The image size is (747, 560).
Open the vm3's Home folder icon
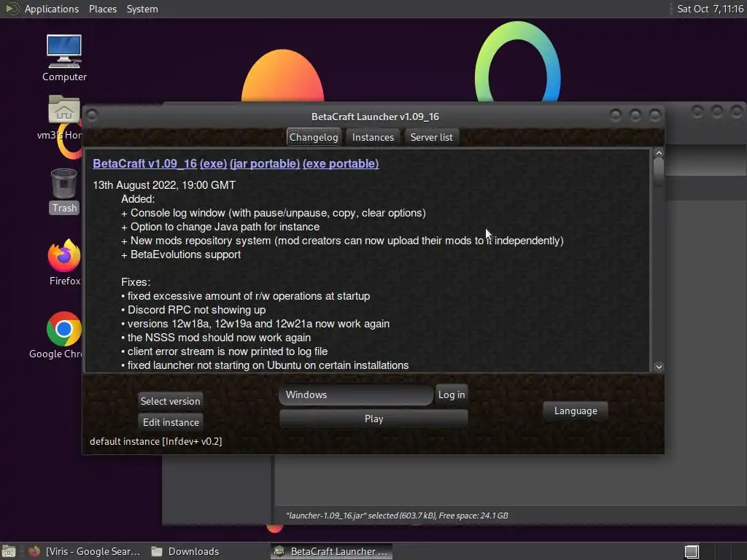coord(63,117)
